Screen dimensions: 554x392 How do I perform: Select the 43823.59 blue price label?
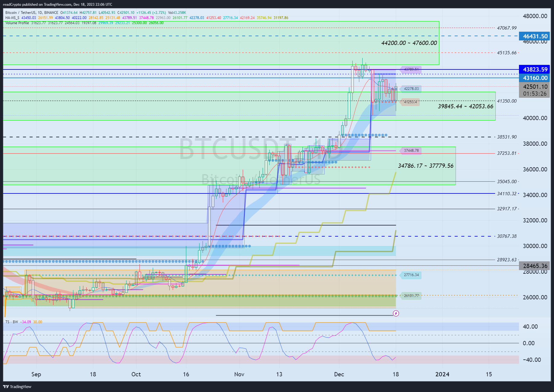pyautogui.click(x=535, y=69)
